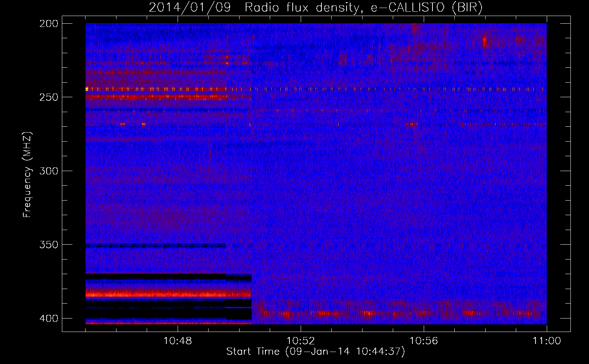Select the 350 frequency tick label

(49, 245)
